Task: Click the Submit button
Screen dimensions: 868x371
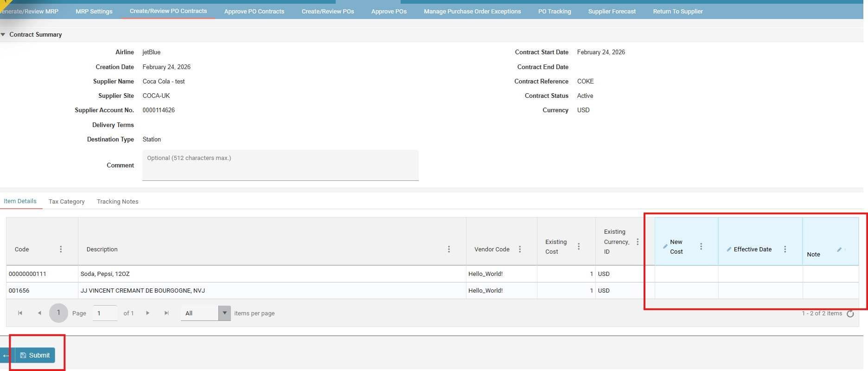Action: click(35, 355)
